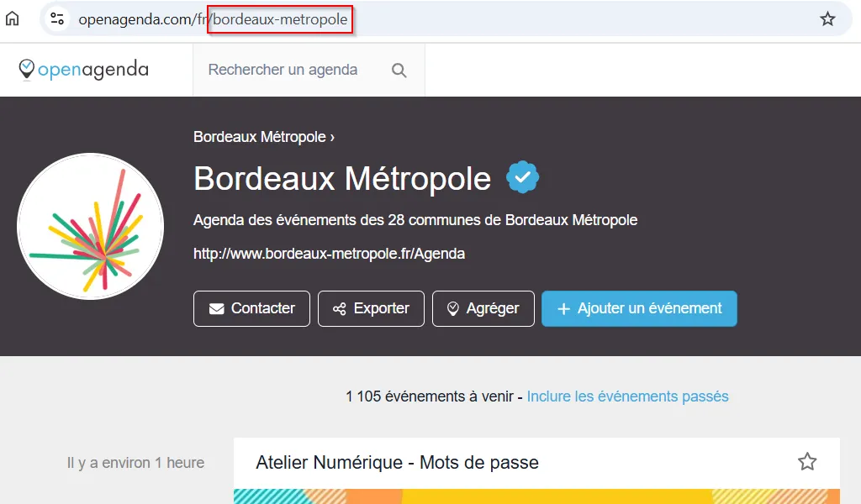Viewport: 861px width, 504px height.
Task: Click the search magnifier icon
Action: [399, 71]
